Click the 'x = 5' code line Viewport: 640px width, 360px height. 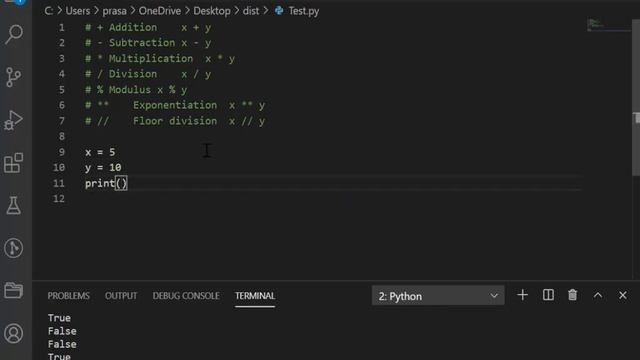tap(100, 152)
